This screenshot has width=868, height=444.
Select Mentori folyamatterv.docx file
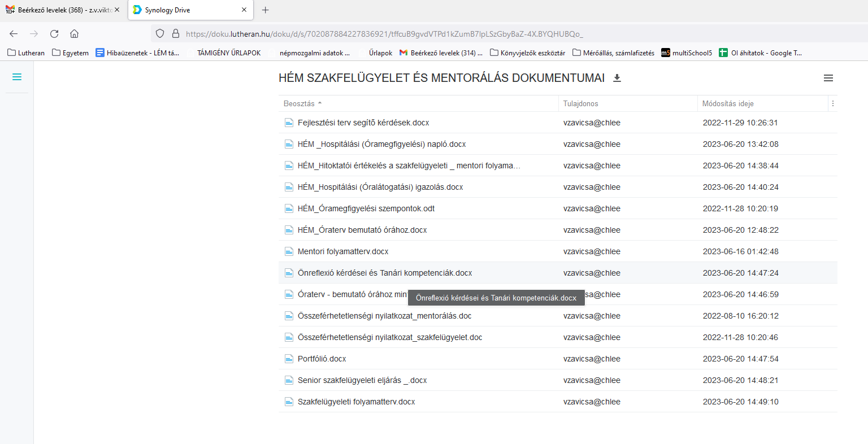coord(343,251)
